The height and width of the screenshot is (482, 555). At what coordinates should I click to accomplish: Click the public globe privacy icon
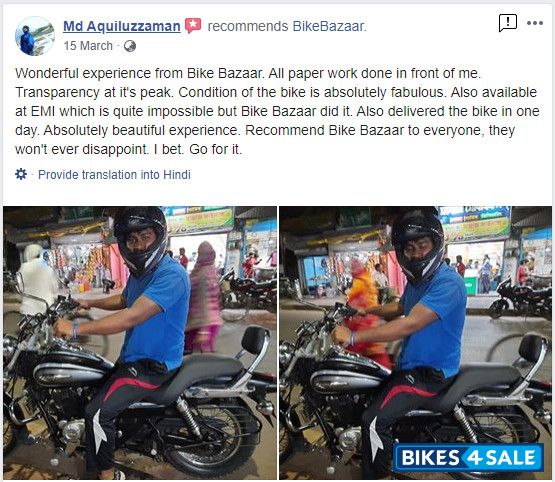click(x=130, y=46)
